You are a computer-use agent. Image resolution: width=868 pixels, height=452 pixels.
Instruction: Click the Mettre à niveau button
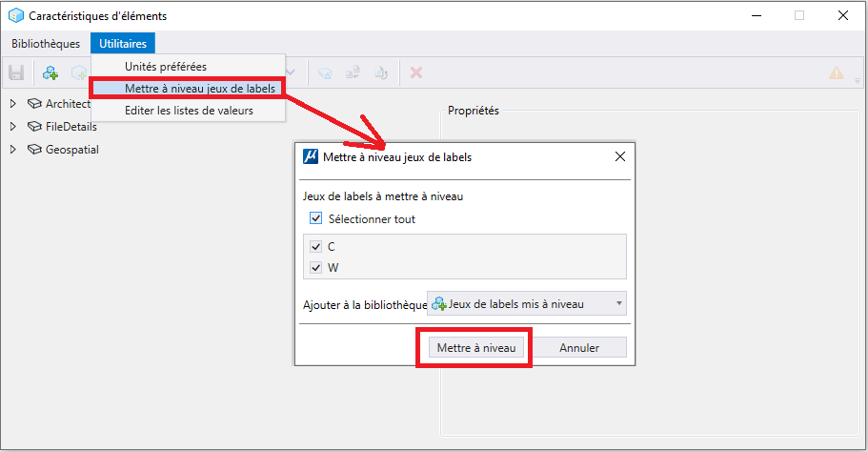(476, 347)
